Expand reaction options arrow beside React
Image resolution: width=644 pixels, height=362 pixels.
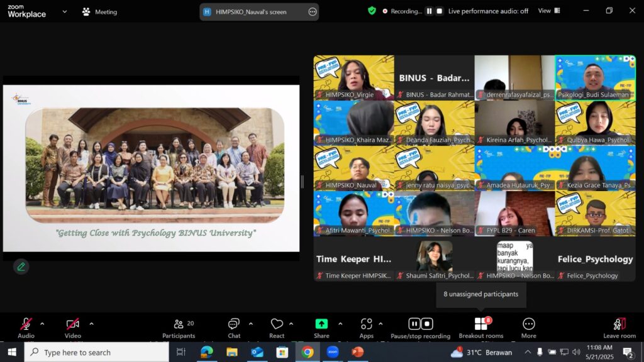tap(291, 324)
